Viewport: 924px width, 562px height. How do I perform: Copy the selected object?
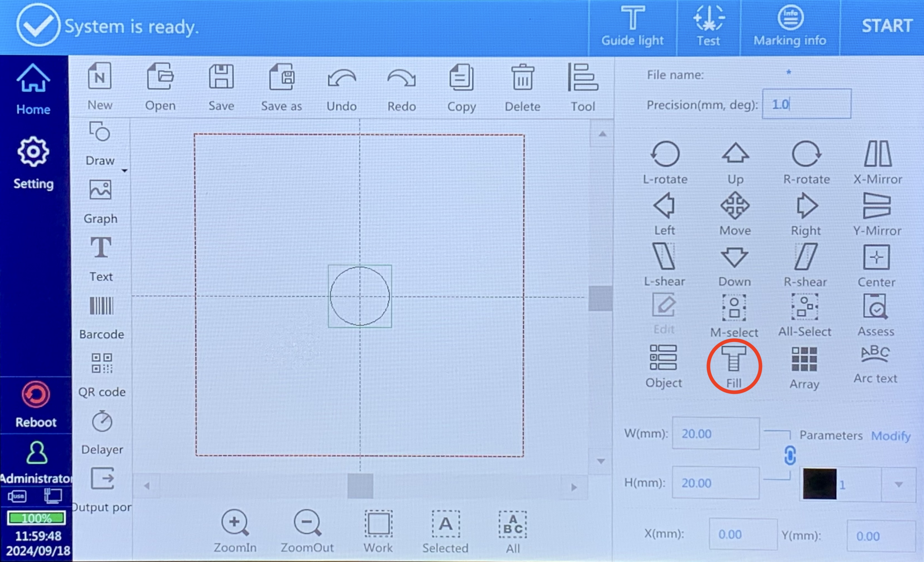point(462,88)
